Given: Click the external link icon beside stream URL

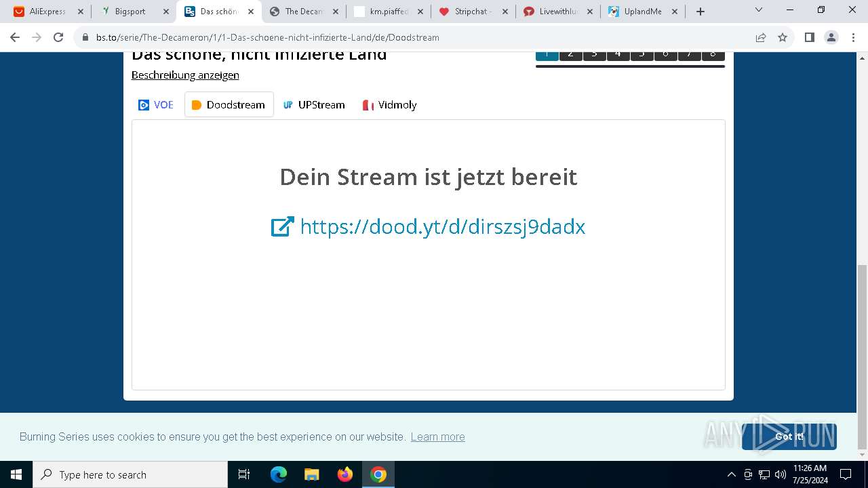Looking at the screenshot, I should (x=282, y=226).
